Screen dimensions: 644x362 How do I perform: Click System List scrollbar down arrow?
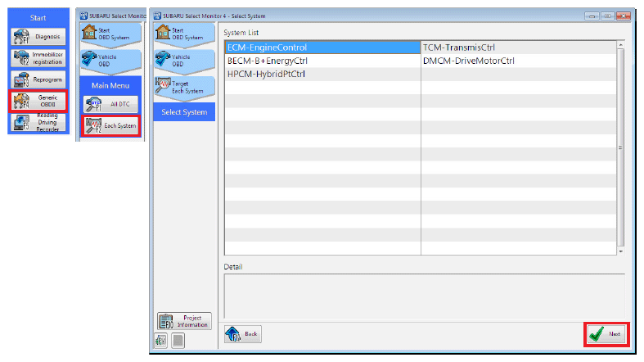click(x=620, y=251)
